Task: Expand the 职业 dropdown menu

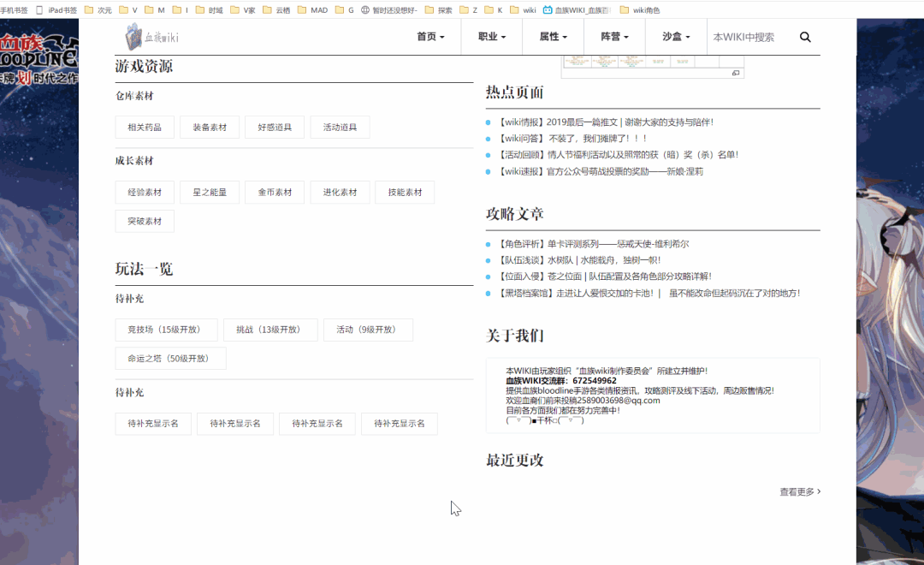Action: [x=492, y=37]
